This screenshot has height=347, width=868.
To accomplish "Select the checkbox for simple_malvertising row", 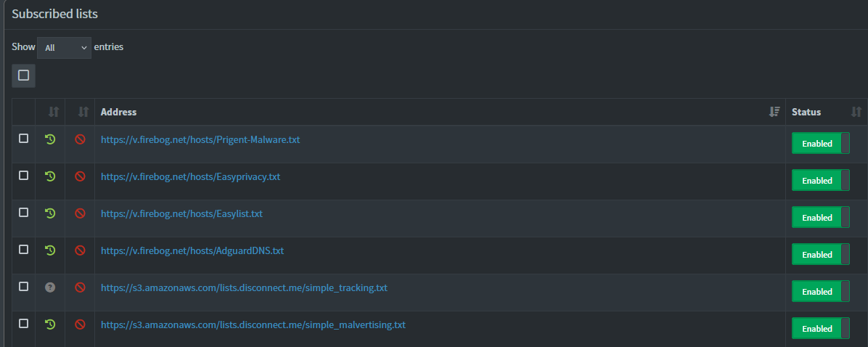I will coord(23,323).
